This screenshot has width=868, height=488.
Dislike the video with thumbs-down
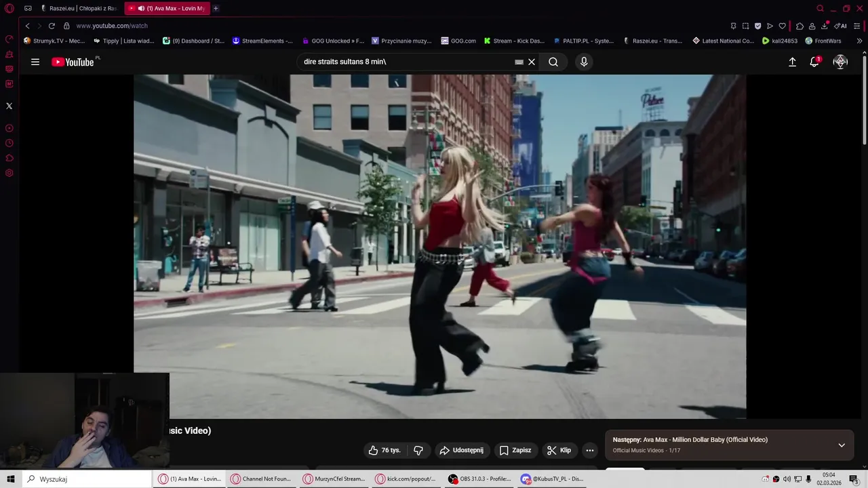coord(418,450)
